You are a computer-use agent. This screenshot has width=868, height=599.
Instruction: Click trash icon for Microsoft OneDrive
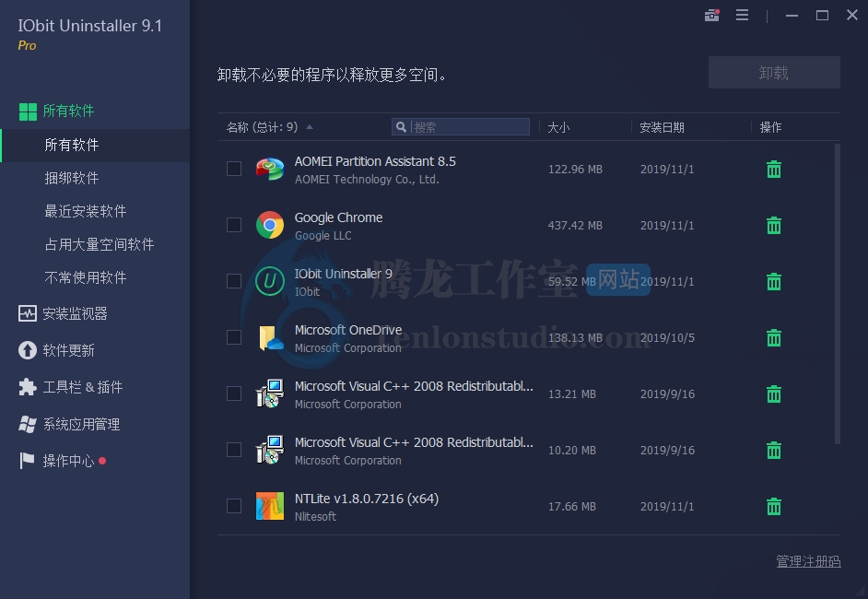tap(774, 337)
